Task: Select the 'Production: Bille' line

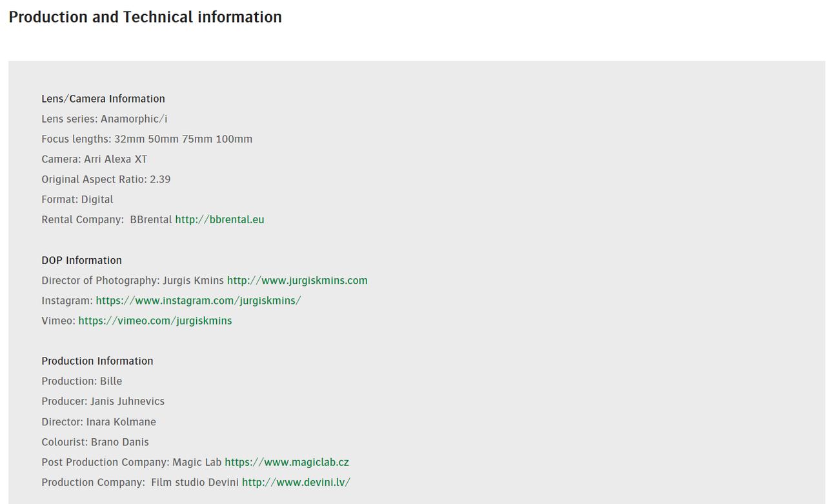Action: tap(82, 381)
